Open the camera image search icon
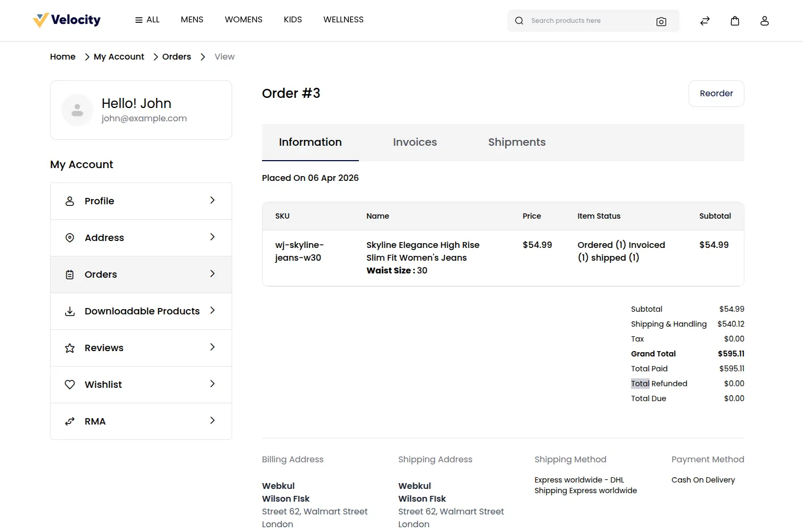803x532 pixels. (661, 22)
